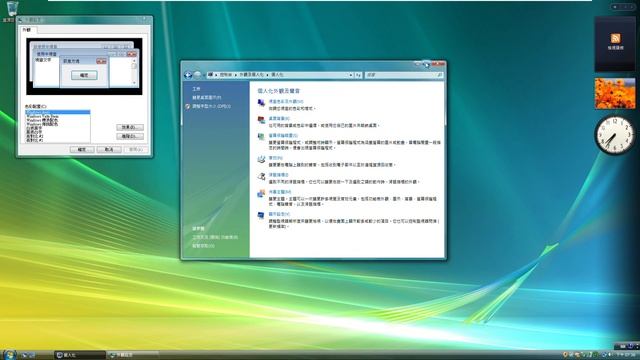640x360 pixels.
Task: Click OK (確定) in Appearance Settings dialog
Action: [x=82, y=149]
